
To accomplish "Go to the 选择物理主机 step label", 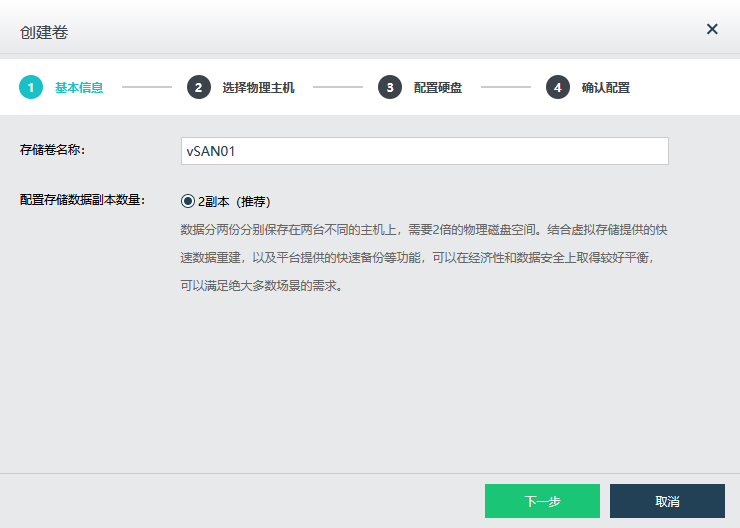I will [x=258, y=87].
